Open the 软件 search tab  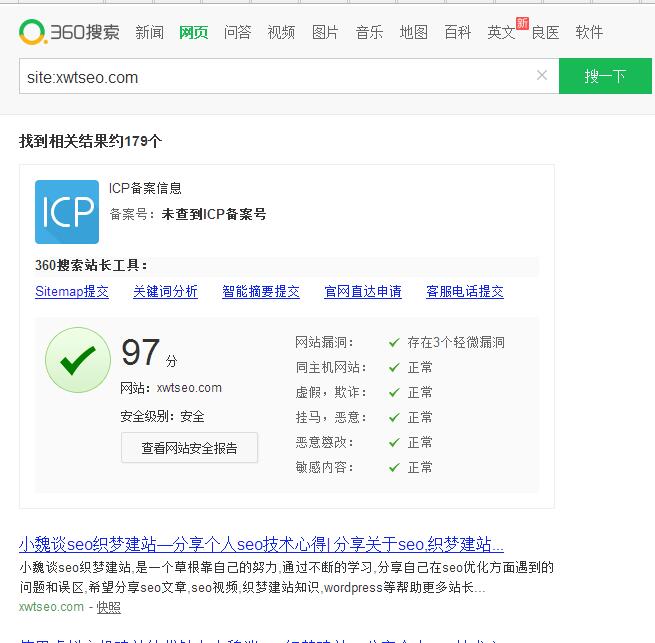click(x=589, y=33)
